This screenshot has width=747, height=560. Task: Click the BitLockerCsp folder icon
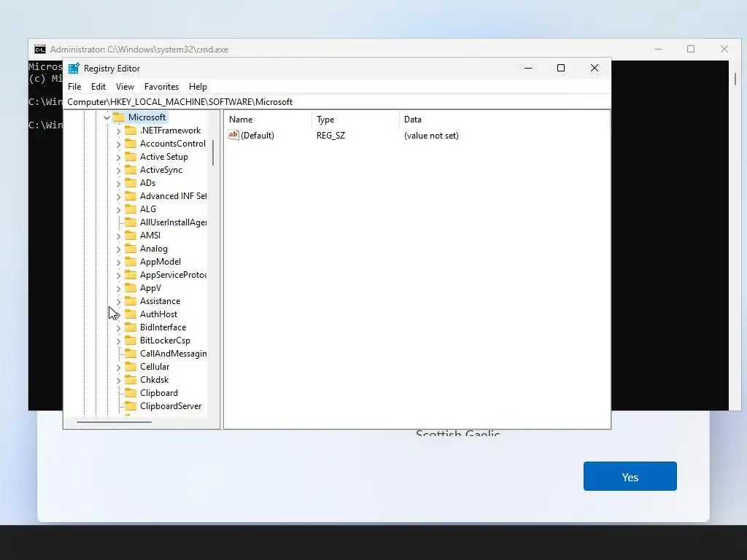click(131, 341)
